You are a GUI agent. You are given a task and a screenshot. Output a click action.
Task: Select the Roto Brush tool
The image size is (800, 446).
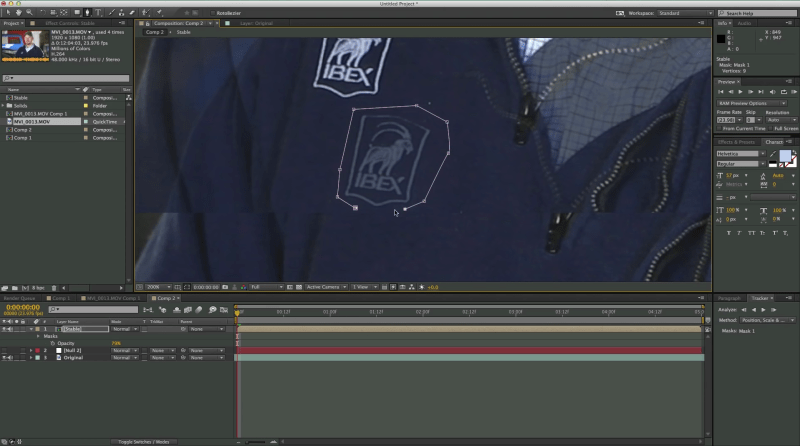tap(146, 12)
